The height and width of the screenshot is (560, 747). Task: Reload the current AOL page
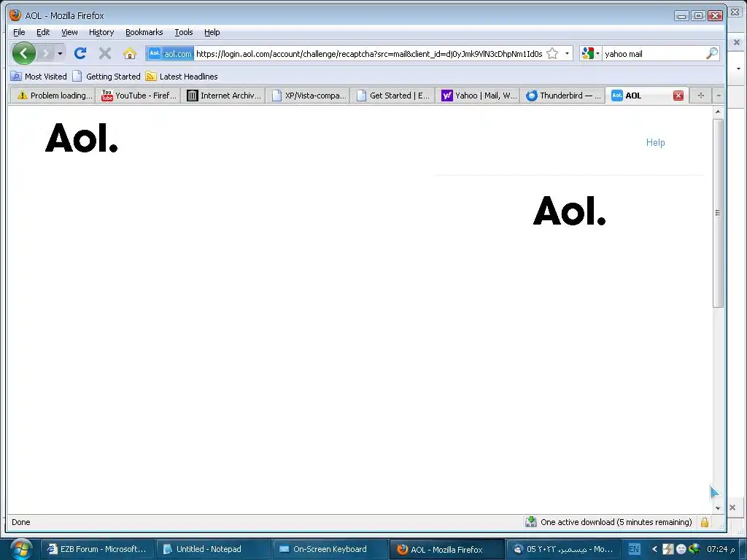pos(80,53)
